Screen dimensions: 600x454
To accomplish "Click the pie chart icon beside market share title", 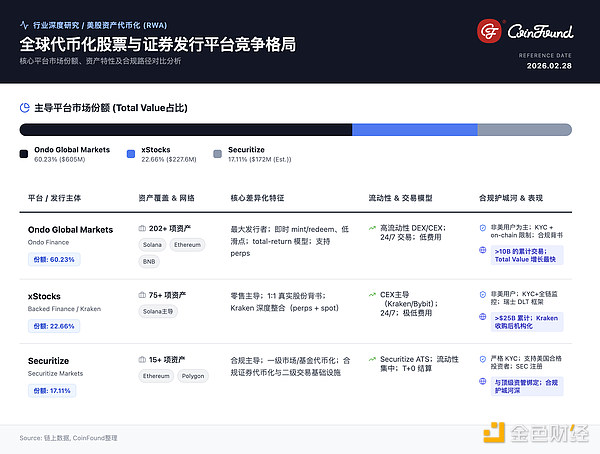I will (x=25, y=107).
